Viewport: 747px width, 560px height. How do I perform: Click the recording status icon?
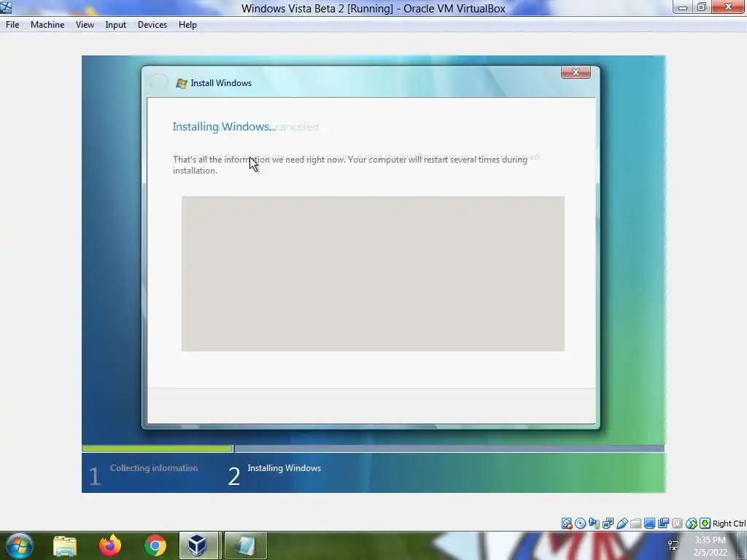coord(663,524)
